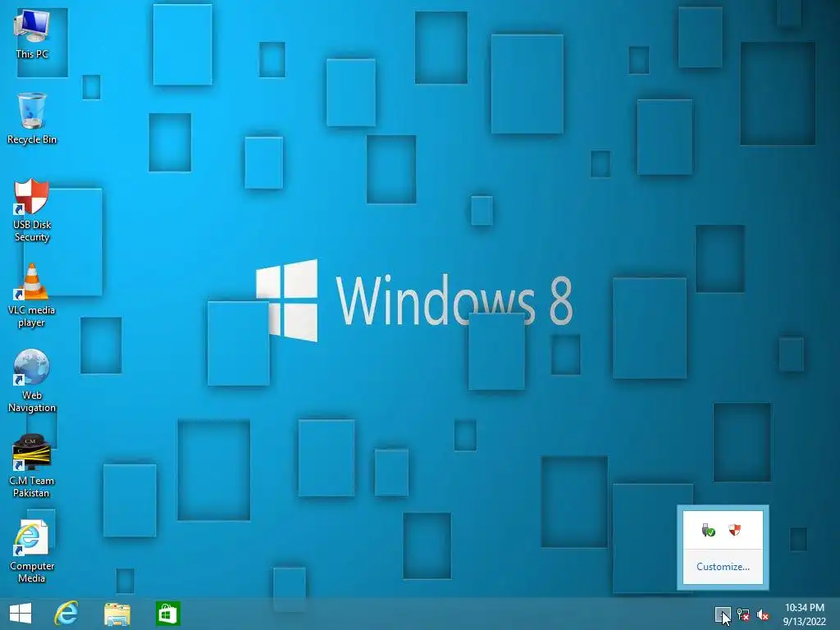This screenshot has width=840, height=630.
Task: Open the muted volume tray icon
Action: (x=762, y=614)
